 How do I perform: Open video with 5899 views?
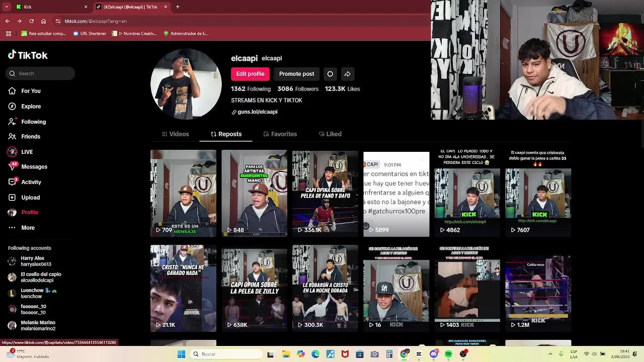pyautogui.click(x=396, y=193)
